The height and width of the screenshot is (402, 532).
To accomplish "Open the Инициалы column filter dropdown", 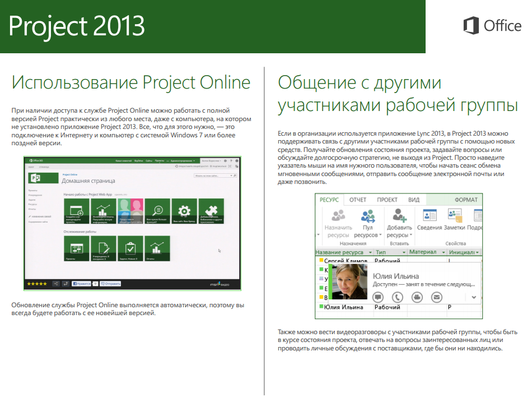I will (477, 252).
